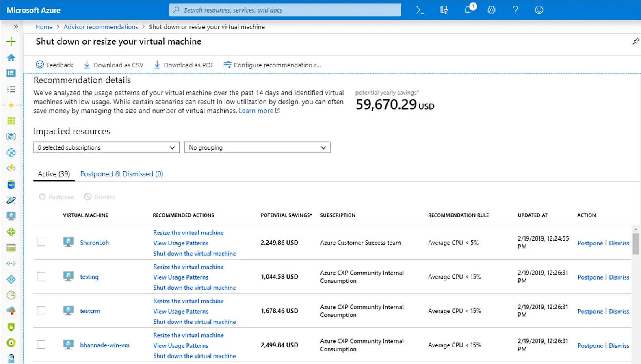Select the SharonLoh virtual machine checkbox
The width and height of the screenshot is (641, 364).
point(41,242)
